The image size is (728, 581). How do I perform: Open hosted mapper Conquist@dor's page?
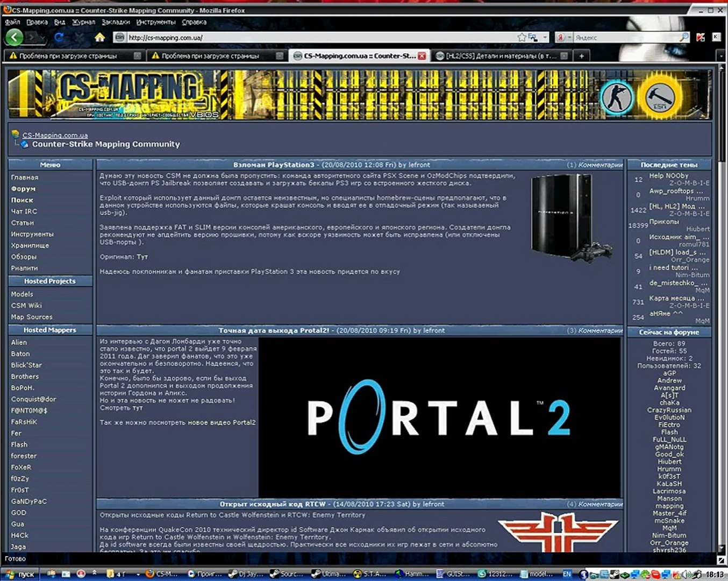click(x=33, y=399)
